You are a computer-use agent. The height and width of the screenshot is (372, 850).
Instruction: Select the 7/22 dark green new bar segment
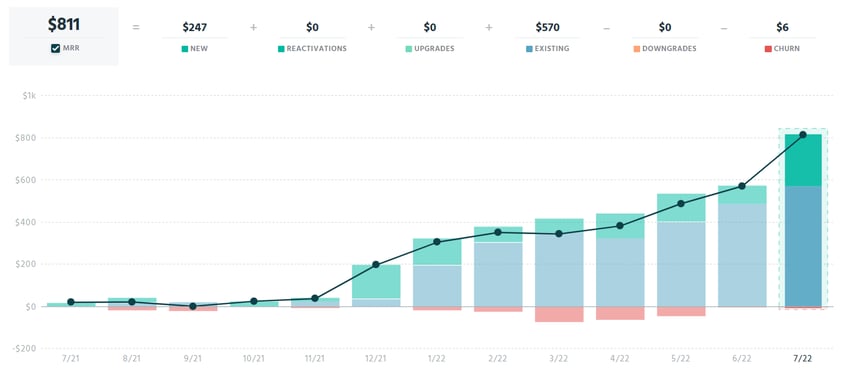[x=803, y=160]
